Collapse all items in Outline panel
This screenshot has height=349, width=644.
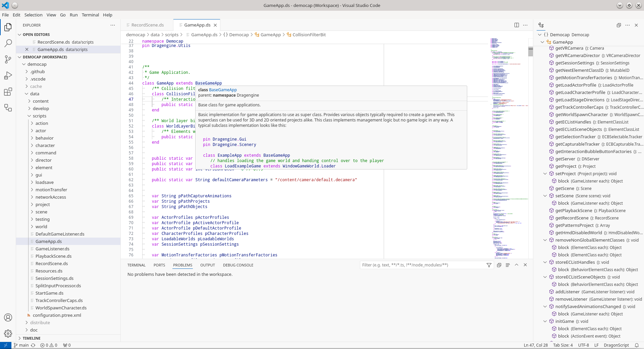tap(619, 25)
